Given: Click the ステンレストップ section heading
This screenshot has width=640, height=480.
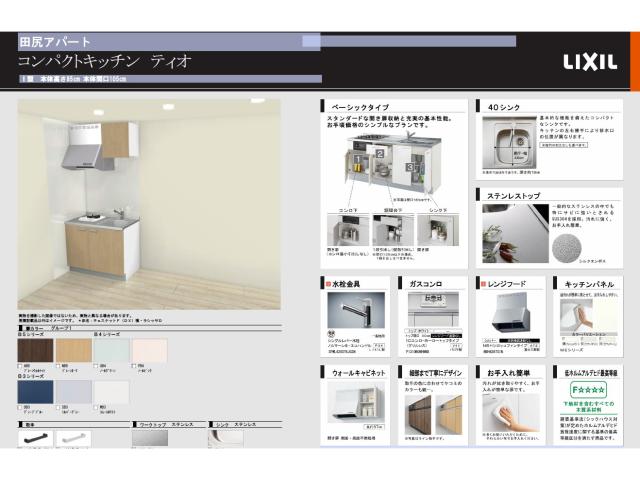Looking at the screenshot, I should coord(513,196).
